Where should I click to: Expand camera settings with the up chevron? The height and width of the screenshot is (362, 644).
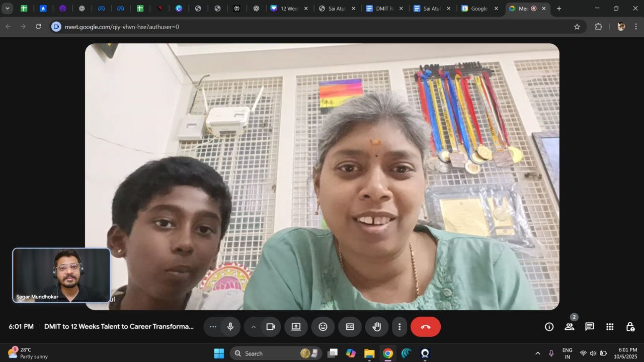click(x=254, y=327)
